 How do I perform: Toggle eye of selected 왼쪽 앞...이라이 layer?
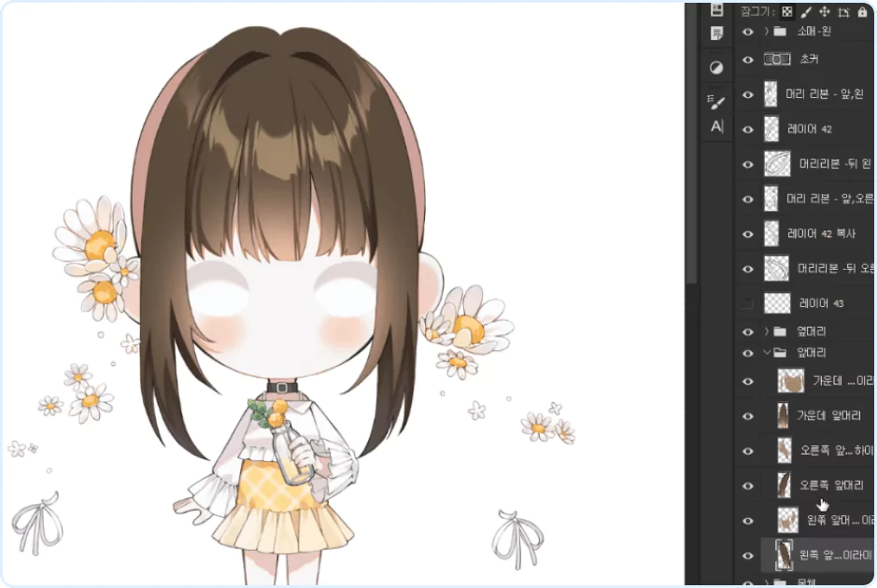[x=748, y=555]
